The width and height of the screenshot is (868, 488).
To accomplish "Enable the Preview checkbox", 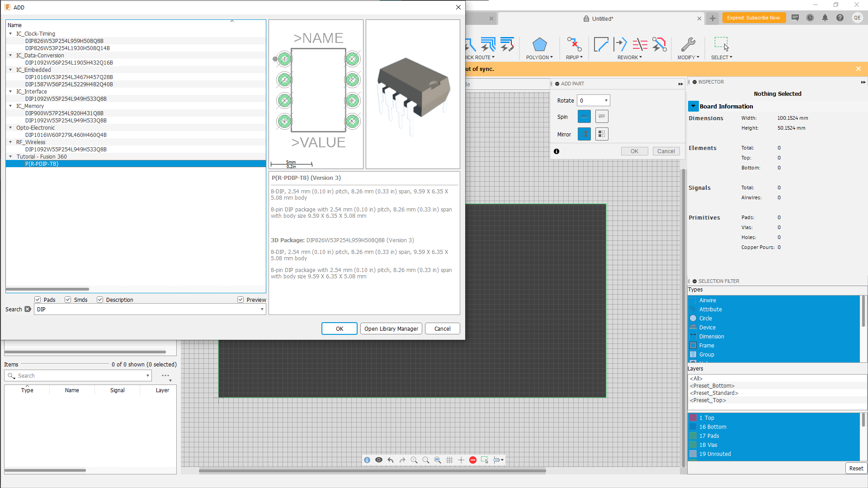I will (240, 299).
